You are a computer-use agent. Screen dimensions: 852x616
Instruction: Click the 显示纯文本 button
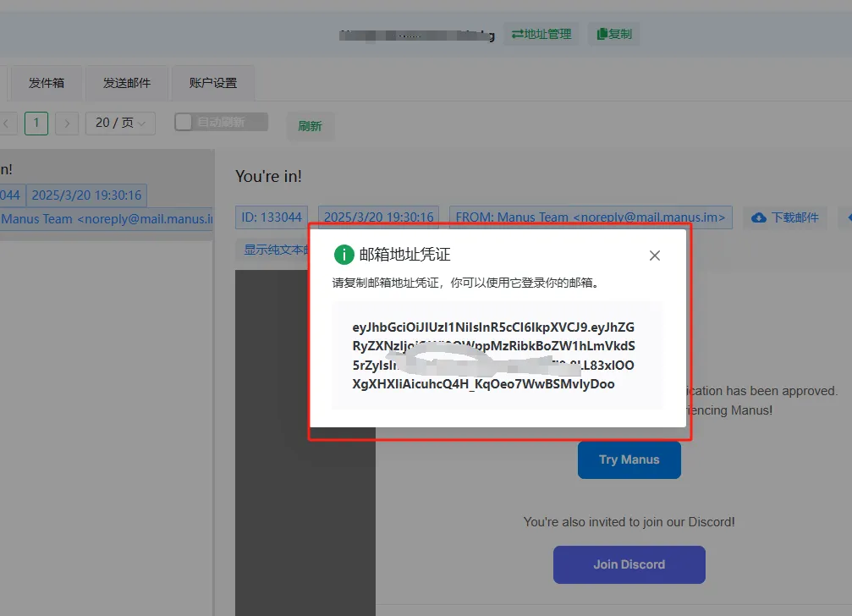[272, 250]
